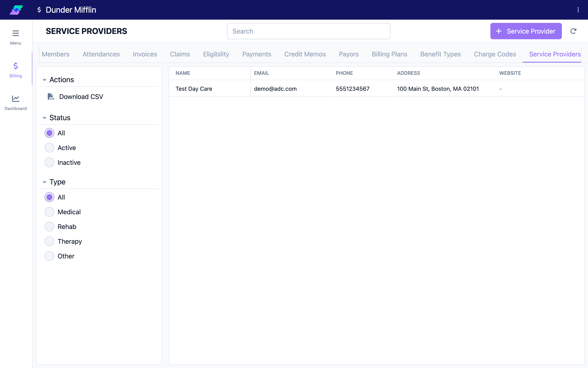
Task: Open the Invoices tab
Action: tap(145, 54)
